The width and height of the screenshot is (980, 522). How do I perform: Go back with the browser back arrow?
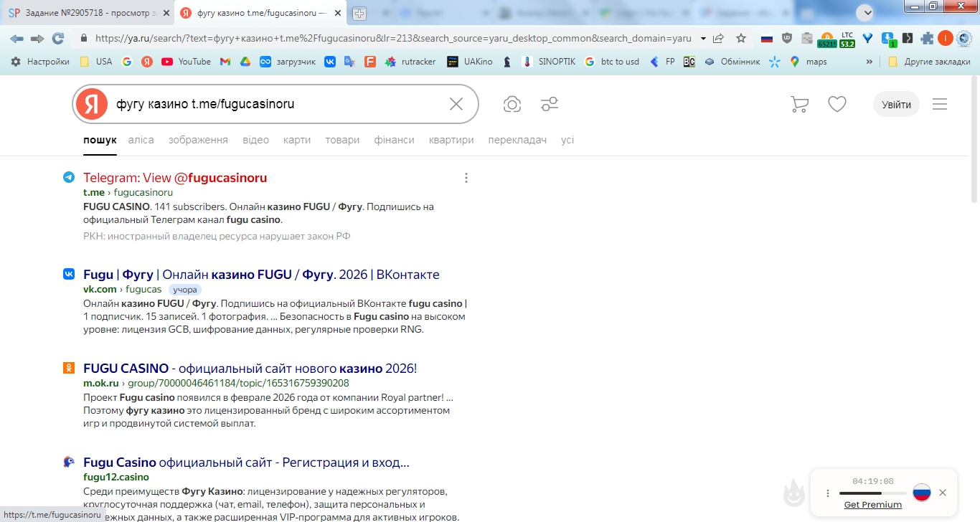16,39
